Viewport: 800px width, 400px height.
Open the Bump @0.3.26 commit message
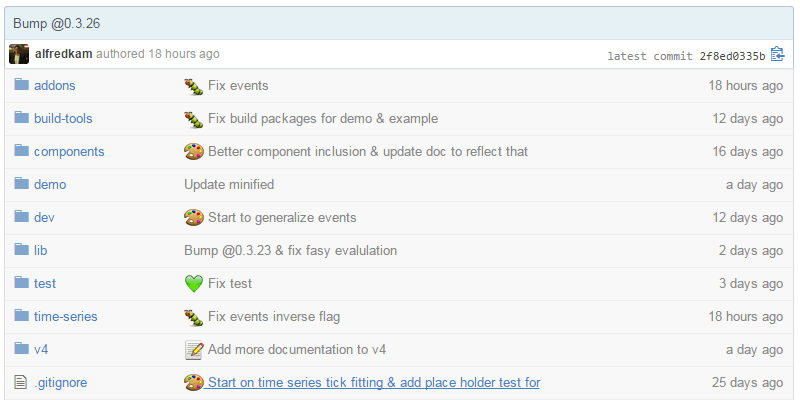57,23
